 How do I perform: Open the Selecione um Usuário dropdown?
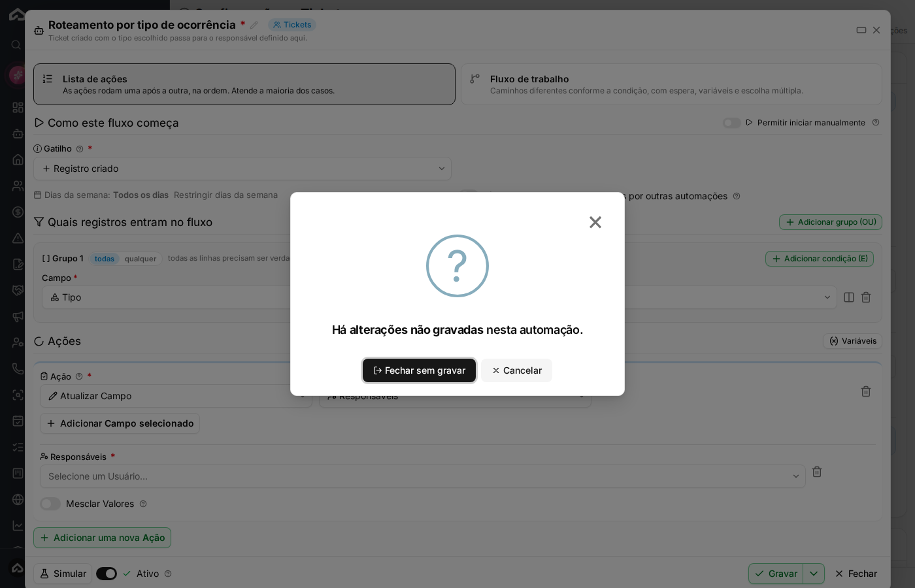[423, 476]
